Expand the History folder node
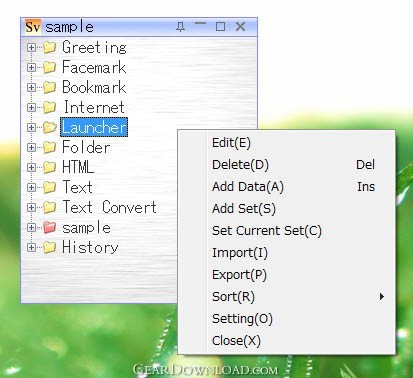Viewport: 413px width, 378px height. [x=31, y=247]
